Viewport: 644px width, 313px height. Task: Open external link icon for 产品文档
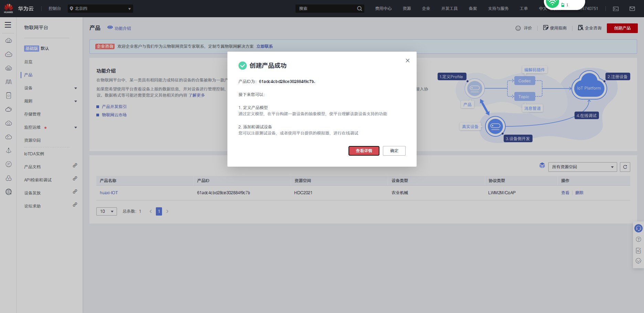tap(75, 165)
